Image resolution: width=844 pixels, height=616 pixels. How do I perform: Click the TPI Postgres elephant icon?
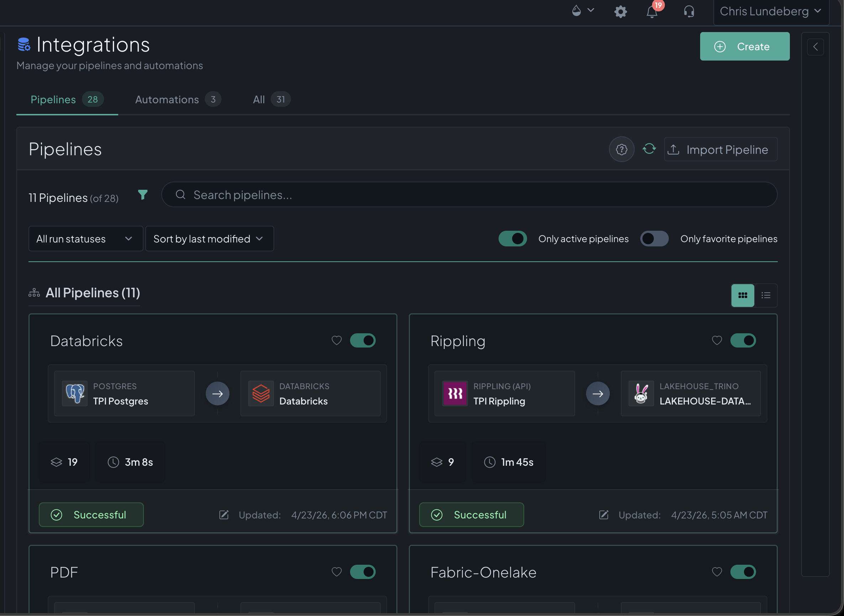coord(74,393)
